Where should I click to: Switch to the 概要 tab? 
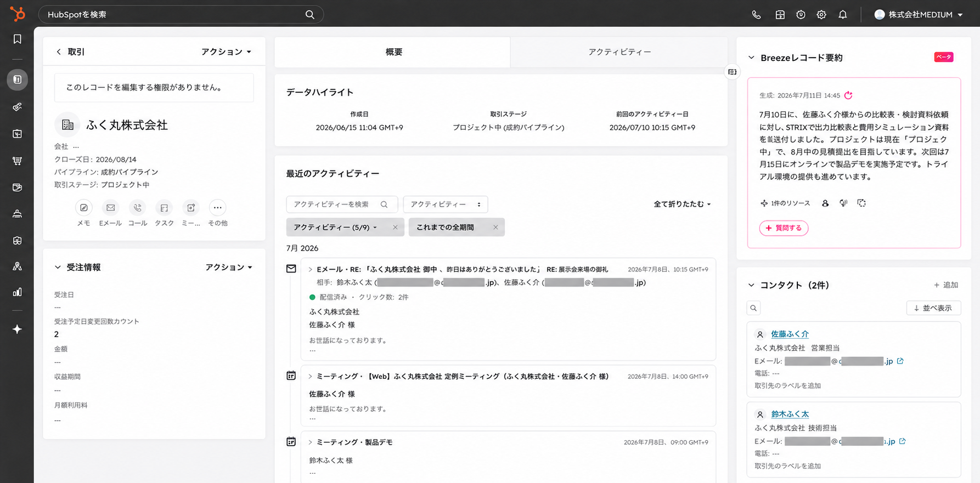[393, 52]
